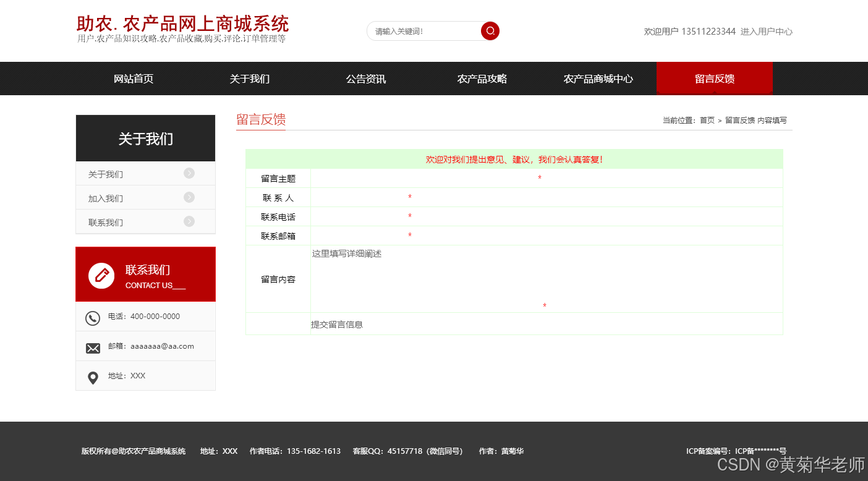Click site title 助农.农产品网上商城系统
The height and width of the screenshot is (481, 868).
coord(182,24)
